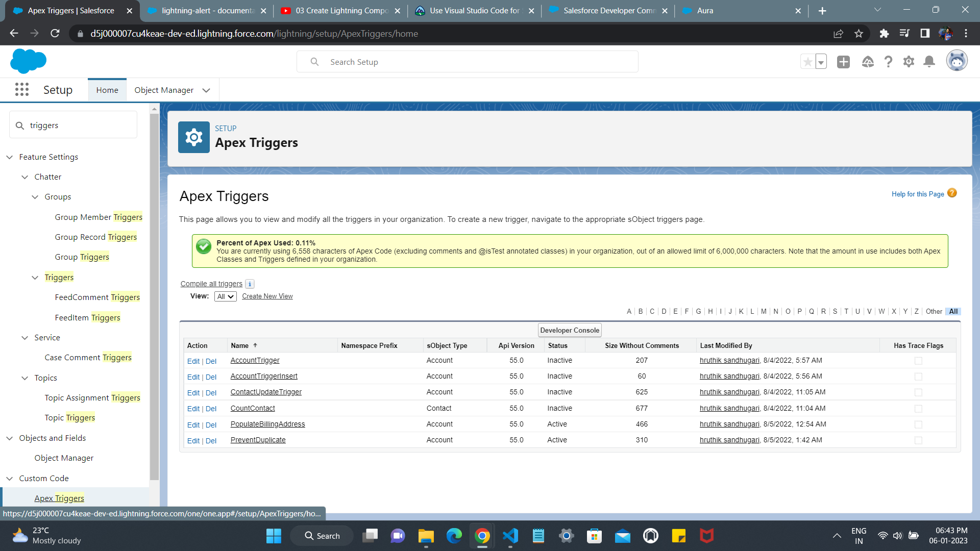Open the PopulateBillingAddress trigger link
Image resolution: width=980 pixels, height=551 pixels.
click(267, 424)
